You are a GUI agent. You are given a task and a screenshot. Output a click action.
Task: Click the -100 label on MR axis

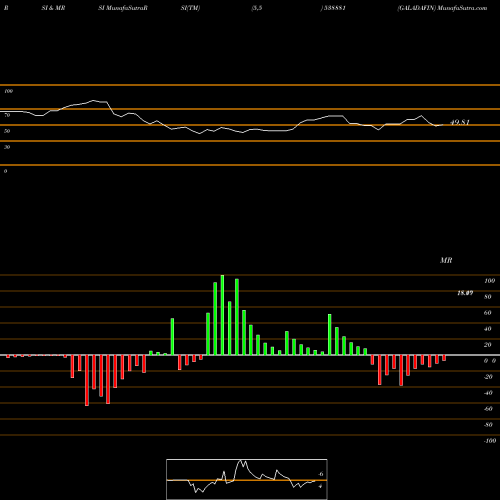(x=490, y=441)
